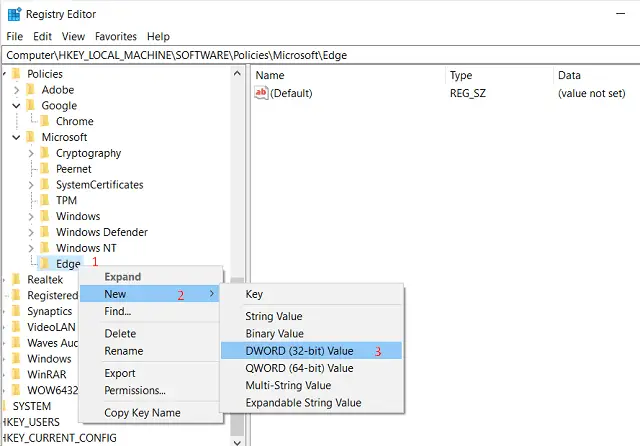Image resolution: width=640 pixels, height=446 pixels.
Task: Click the Realtek folder icon
Action: [x=16, y=280]
